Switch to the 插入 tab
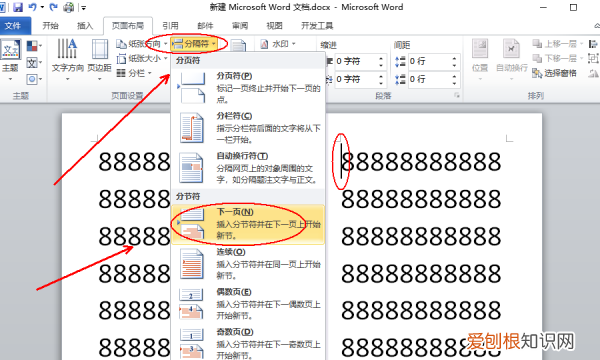The image size is (600, 360). [85, 26]
